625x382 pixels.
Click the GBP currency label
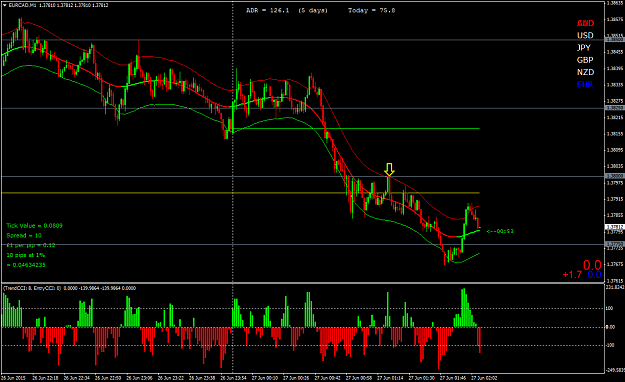point(585,60)
